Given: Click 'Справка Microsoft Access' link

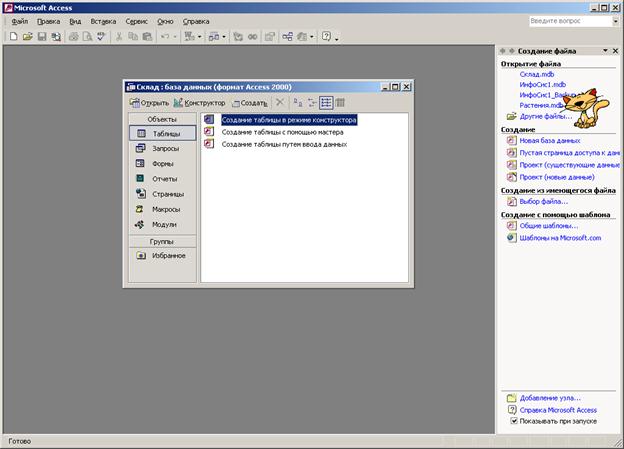Looking at the screenshot, I should click(x=558, y=410).
